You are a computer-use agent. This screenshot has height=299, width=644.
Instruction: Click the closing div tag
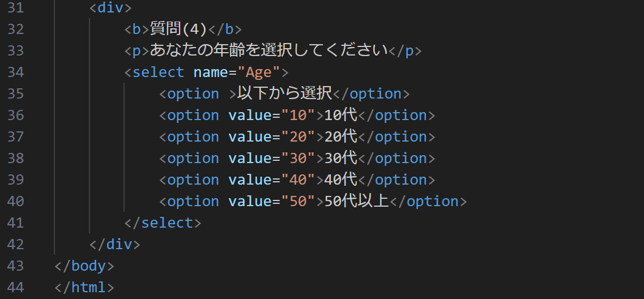[114, 245]
